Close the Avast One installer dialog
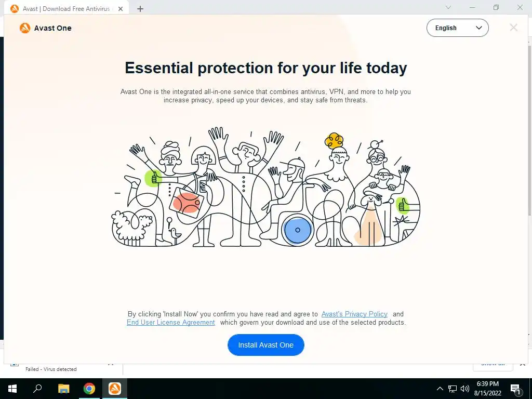 [x=513, y=28]
